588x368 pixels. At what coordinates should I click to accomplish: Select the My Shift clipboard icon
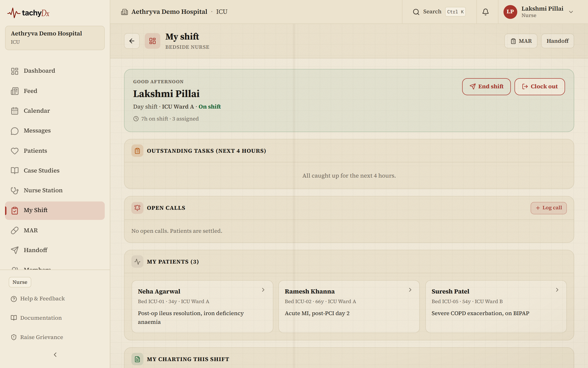click(15, 210)
